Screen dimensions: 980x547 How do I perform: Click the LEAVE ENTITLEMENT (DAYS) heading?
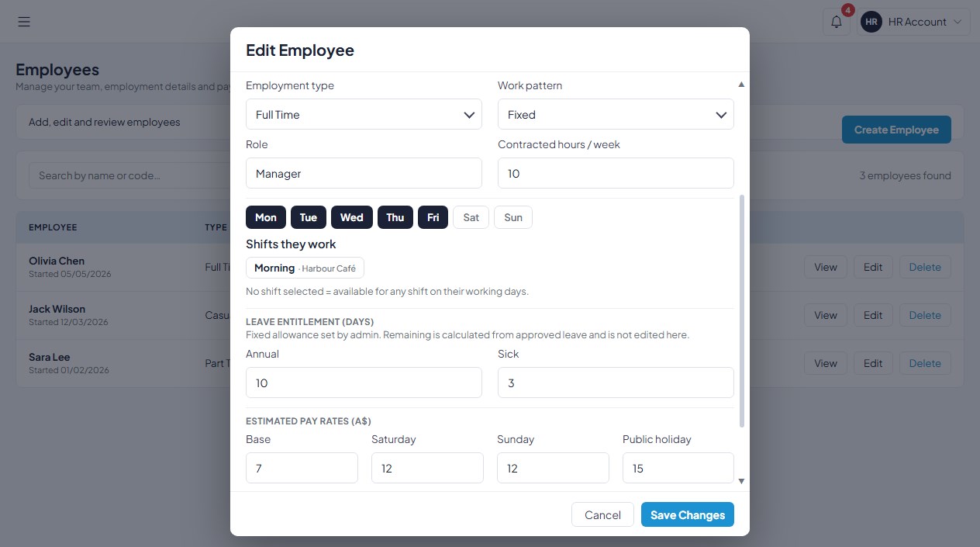coord(310,321)
